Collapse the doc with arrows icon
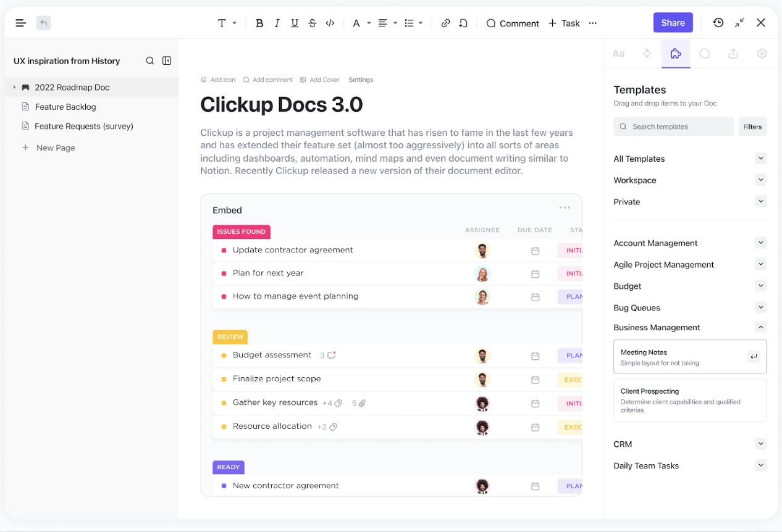 click(739, 23)
